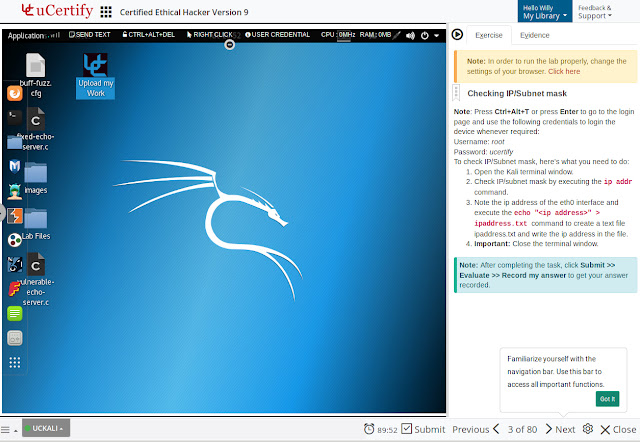Click CTRL+ALT+DEL in the VM toolbar
Viewport: 640px width, 442px height.
pyautogui.click(x=149, y=35)
